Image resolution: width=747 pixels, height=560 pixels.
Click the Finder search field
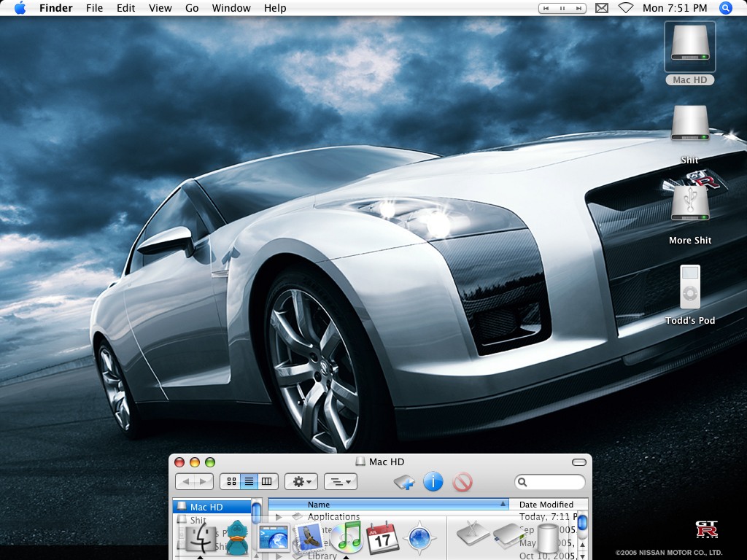[x=554, y=482]
